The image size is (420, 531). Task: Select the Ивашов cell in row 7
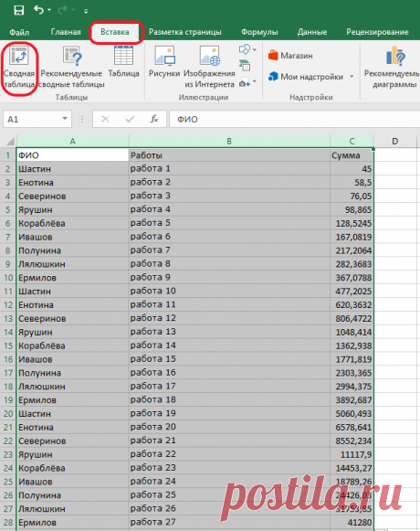72,237
